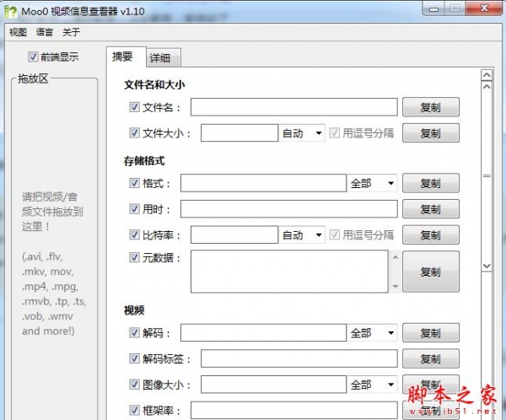Minimize the Moo0 window
506x420 pixels.
point(433,8)
